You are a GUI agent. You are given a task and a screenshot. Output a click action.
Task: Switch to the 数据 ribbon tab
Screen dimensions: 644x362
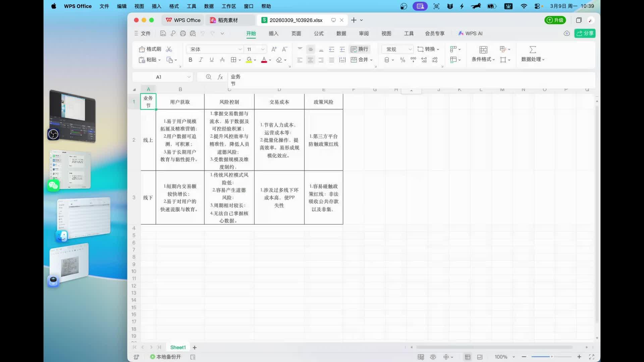(x=341, y=34)
